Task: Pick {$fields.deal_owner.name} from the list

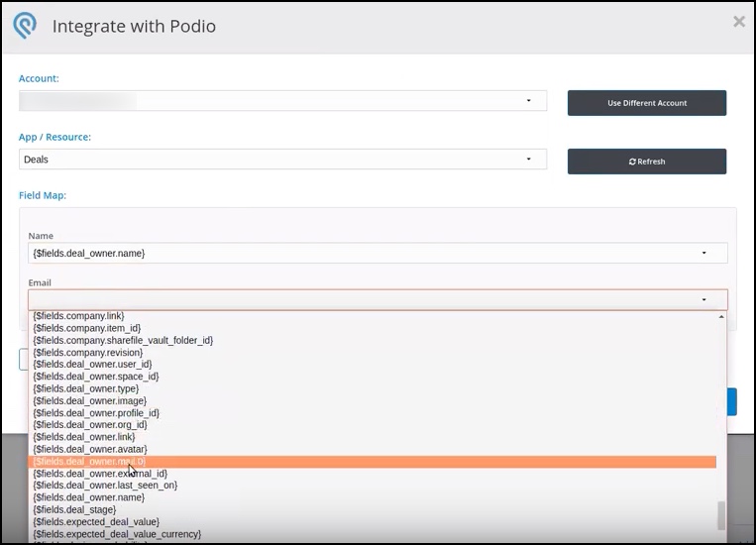Action: pyautogui.click(x=88, y=497)
